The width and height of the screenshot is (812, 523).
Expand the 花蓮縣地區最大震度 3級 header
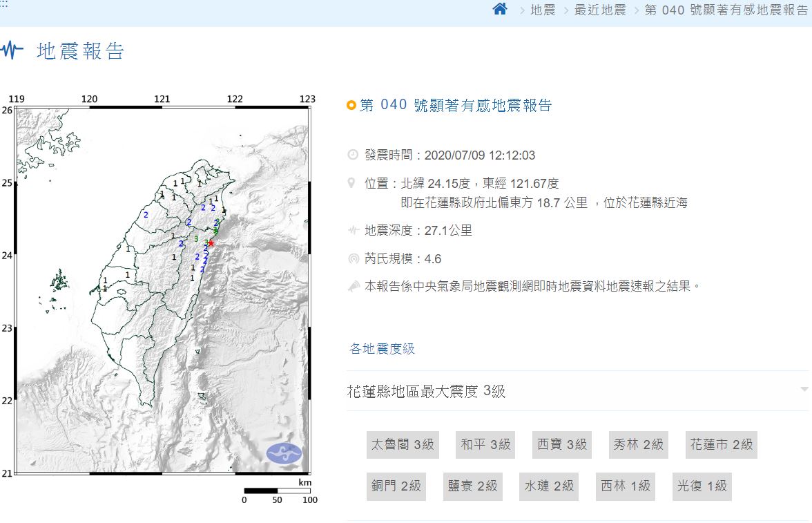(426, 392)
